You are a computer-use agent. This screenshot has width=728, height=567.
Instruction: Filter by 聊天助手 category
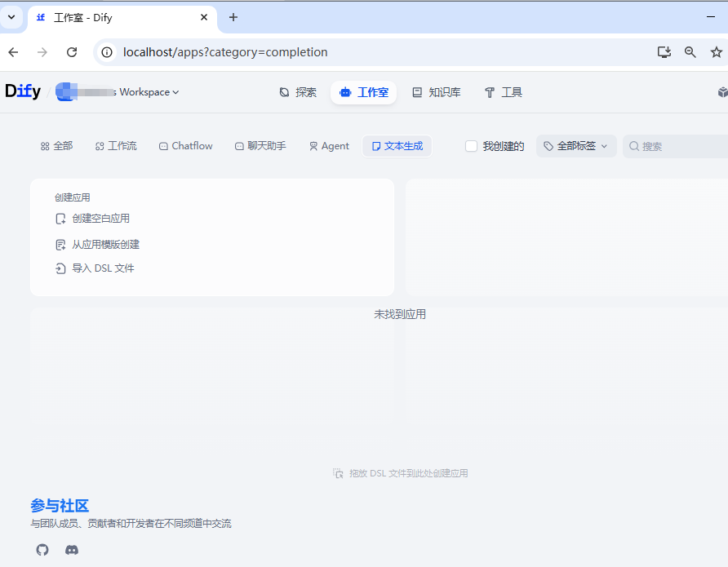pyautogui.click(x=260, y=146)
